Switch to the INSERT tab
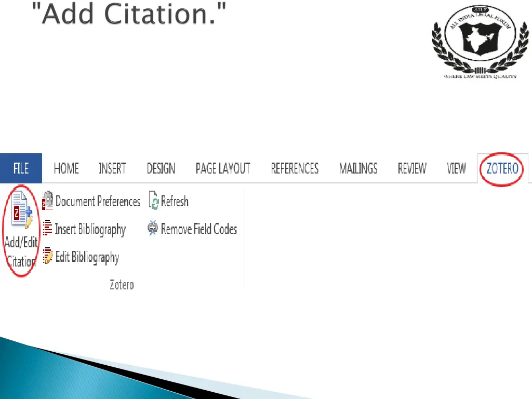 click(112, 168)
